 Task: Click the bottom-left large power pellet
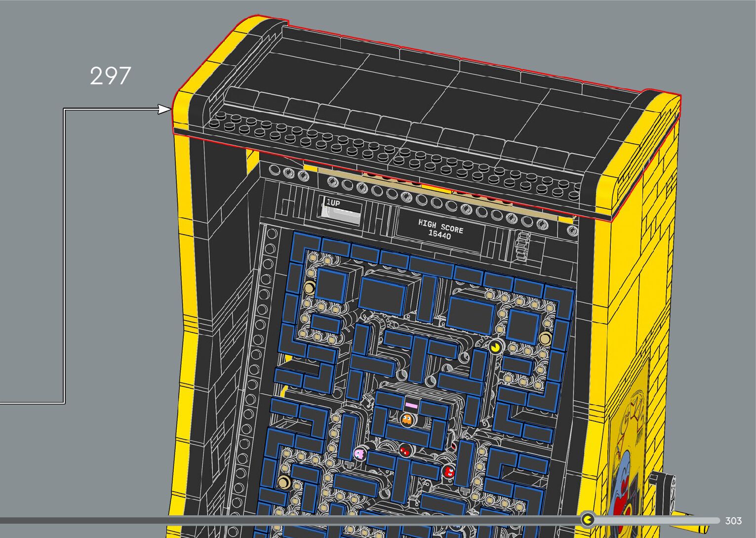pyautogui.click(x=283, y=482)
